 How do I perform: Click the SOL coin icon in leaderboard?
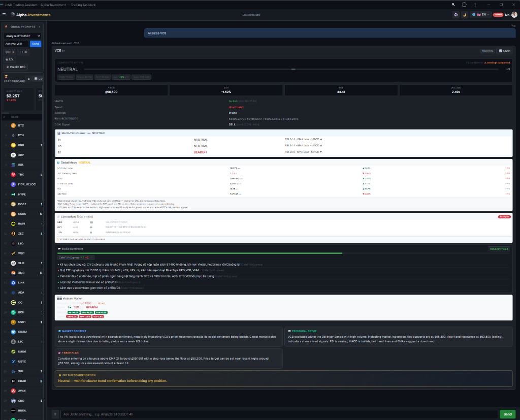[x=13, y=165]
